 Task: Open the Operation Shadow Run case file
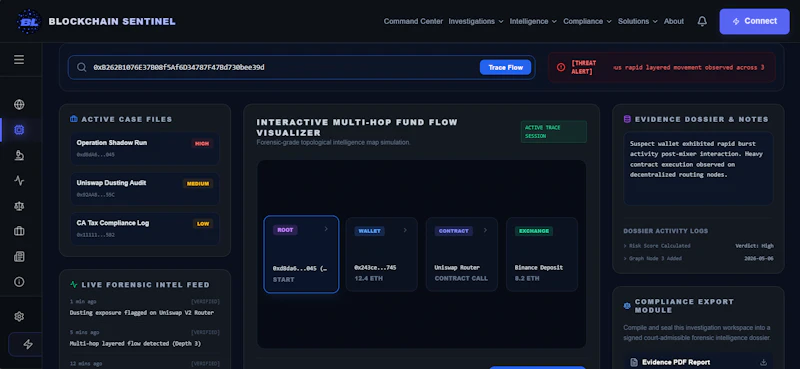pos(145,148)
